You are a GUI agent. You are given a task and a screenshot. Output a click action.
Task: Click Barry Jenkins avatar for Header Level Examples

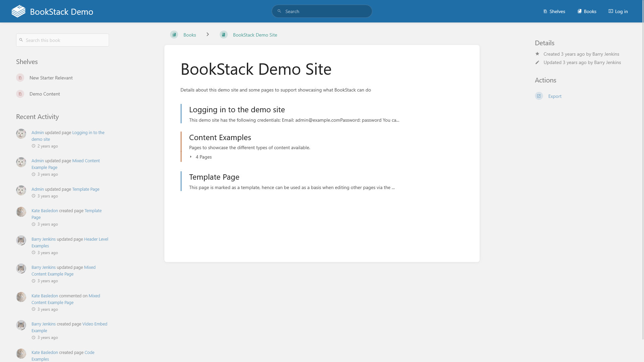click(x=21, y=240)
